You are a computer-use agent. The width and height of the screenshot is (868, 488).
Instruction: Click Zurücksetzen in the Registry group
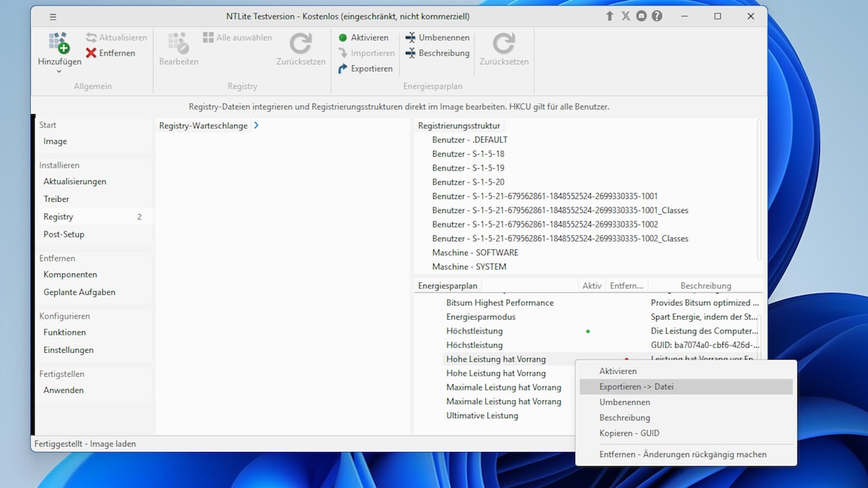pyautogui.click(x=300, y=50)
